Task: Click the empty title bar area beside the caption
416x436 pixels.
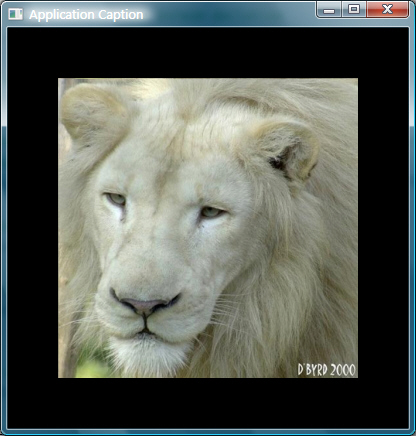Action: pos(230,14)
